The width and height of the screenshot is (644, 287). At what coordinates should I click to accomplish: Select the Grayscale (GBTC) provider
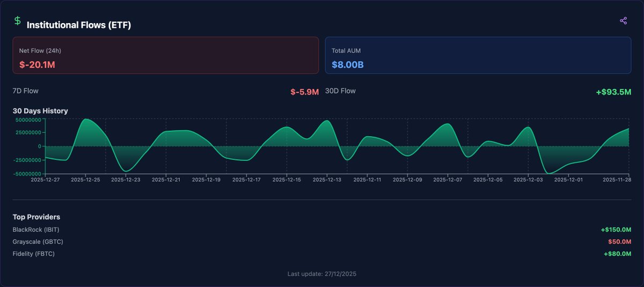(x=38, y=241)
